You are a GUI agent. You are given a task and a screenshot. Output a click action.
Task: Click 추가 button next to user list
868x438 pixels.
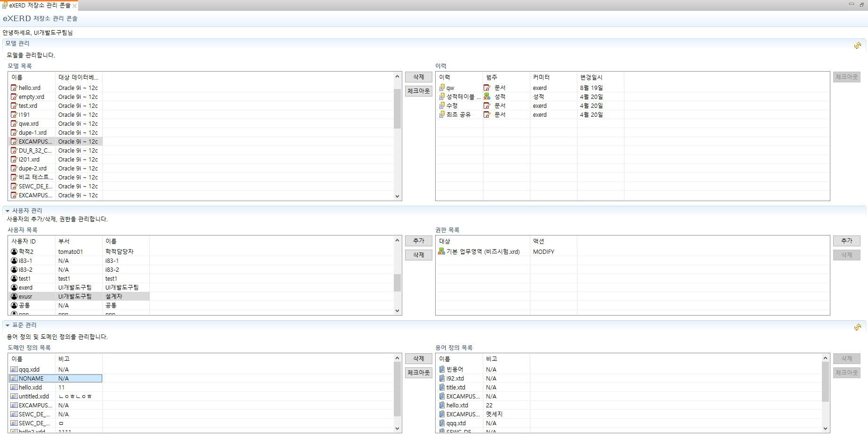(x=419, y=241)
